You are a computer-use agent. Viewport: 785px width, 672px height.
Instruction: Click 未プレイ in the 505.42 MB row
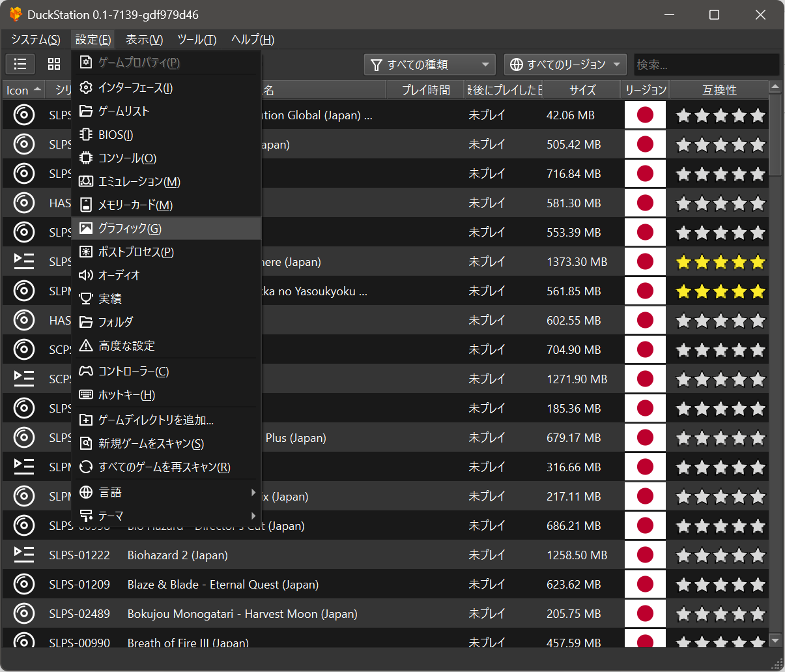487,145
